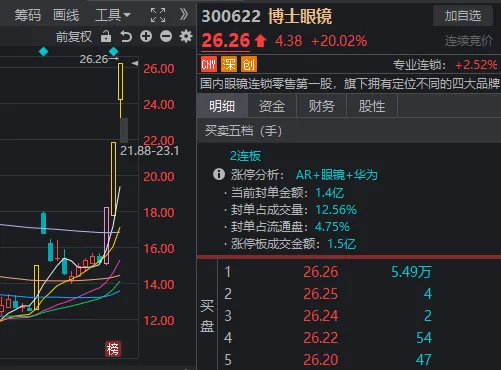The height and width of the screenshot is (370, 501).
Task: Lock the chart with padlock icon
Action: point(106,36)
